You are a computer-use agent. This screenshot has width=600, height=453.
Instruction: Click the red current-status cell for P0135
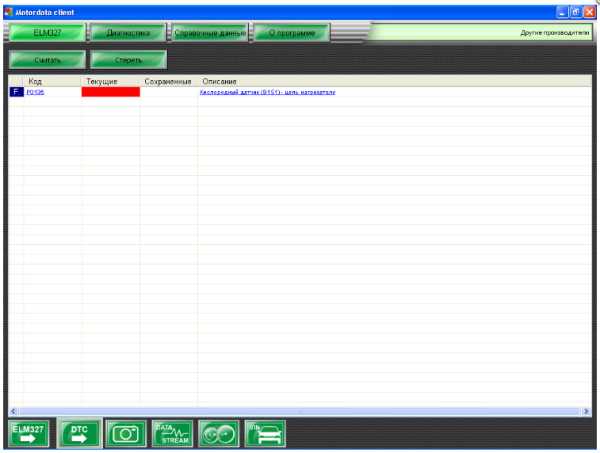click(x=111, y=92)
